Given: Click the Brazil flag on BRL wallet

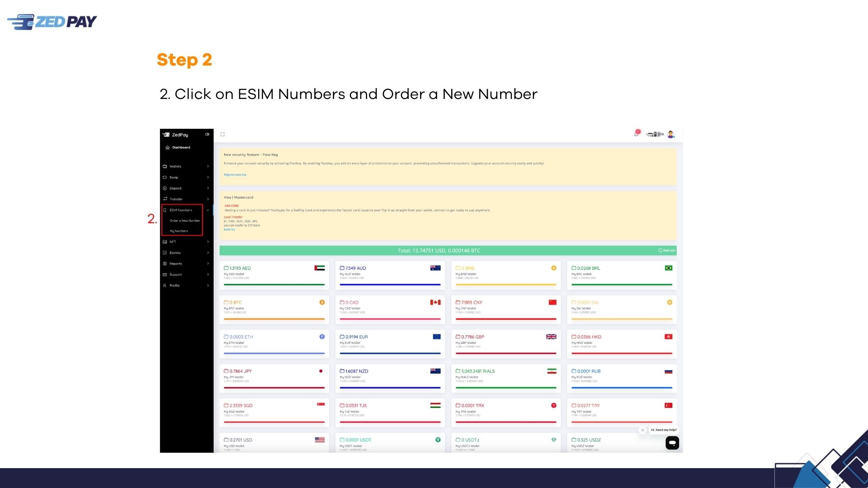Looking at the screenshot, I should (669, 268).
